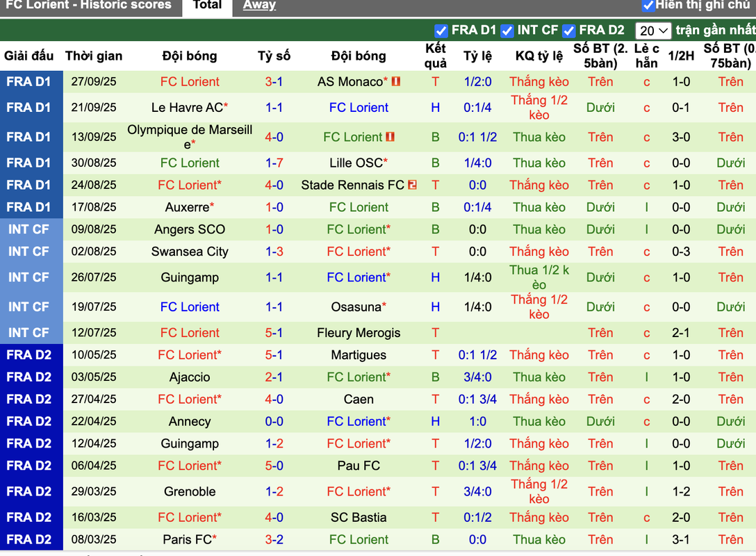Toggle the Hiển thị ghi chú checkbox
This screenshot has height=556, width=756.
click(x=648, y=6)
